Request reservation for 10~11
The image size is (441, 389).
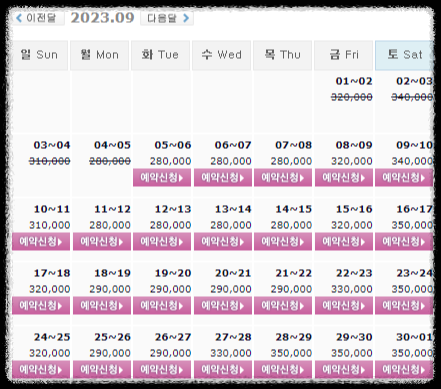tap(41, 241)
